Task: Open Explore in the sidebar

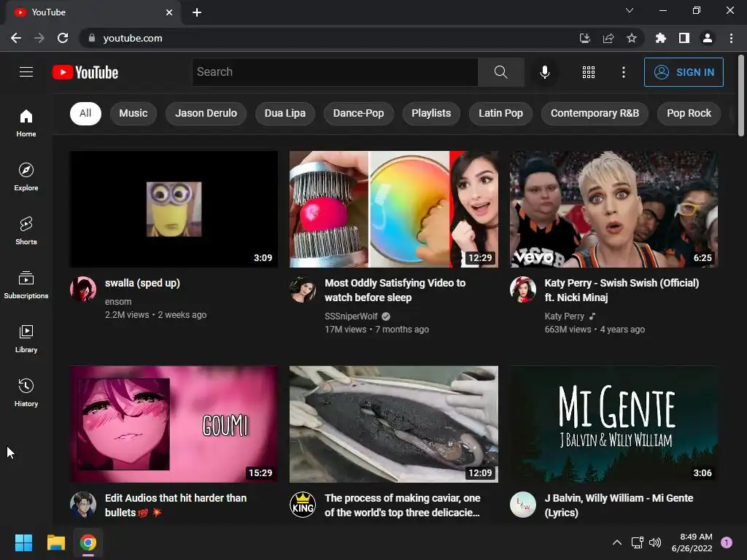Action: click(26, 177)
